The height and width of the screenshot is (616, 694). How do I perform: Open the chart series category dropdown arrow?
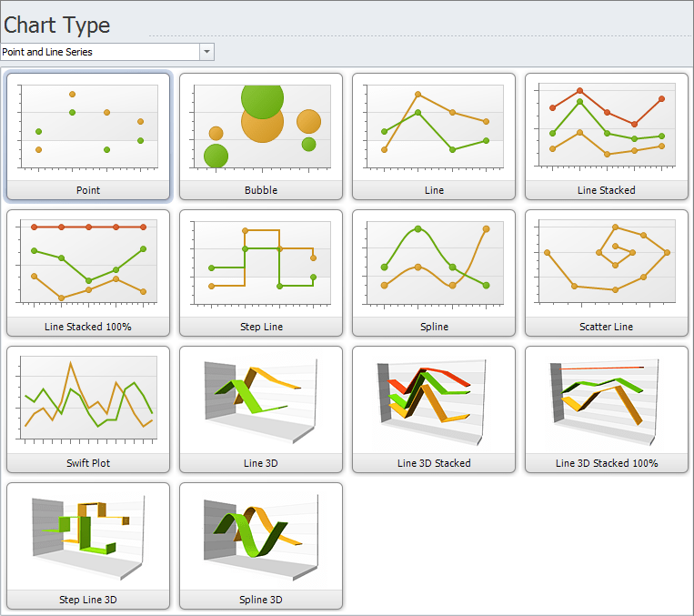click(207, 52)
